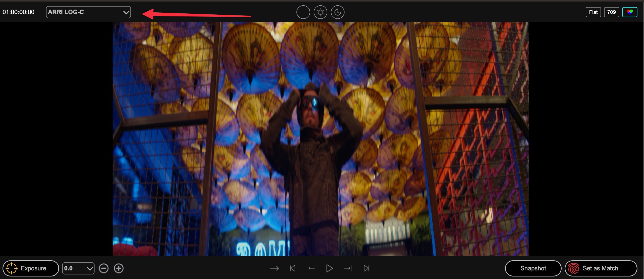644x279 pixels.
Task: Click the Exposure button
Action: pyautogui.click(x=31, y=268)
